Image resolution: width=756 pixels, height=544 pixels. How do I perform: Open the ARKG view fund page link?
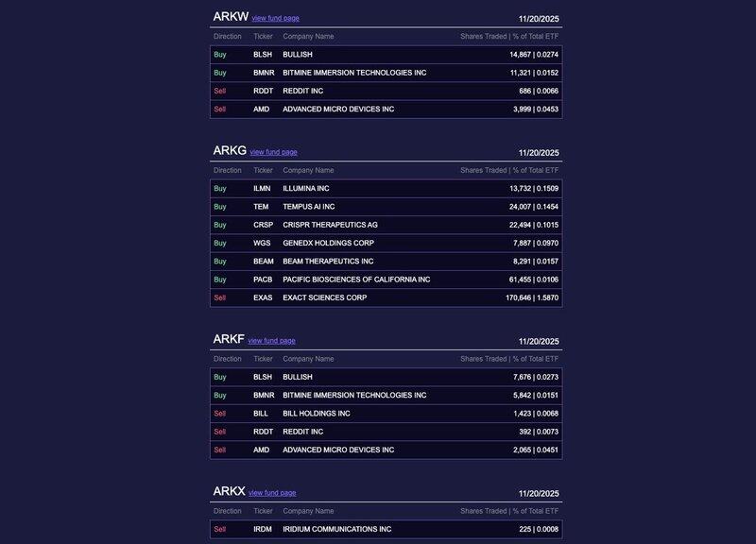[x=273, y=152]
